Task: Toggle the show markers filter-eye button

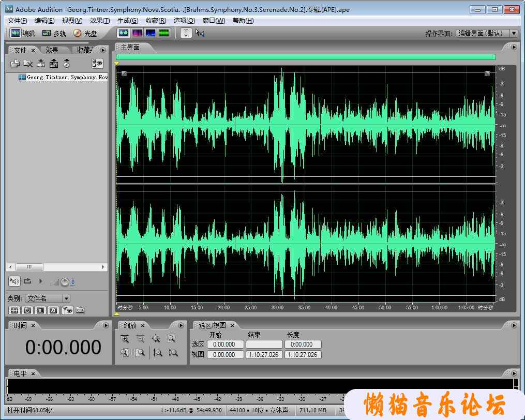Action: coord(67,310)
